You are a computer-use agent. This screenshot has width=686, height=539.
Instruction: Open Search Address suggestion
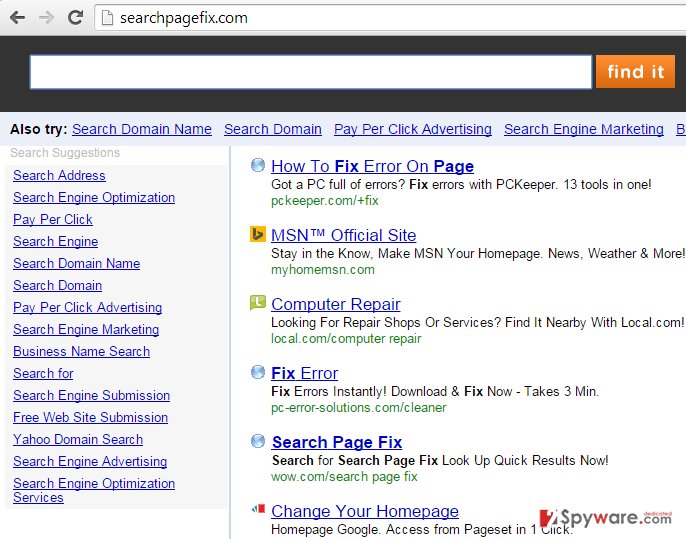click(59, 175)
